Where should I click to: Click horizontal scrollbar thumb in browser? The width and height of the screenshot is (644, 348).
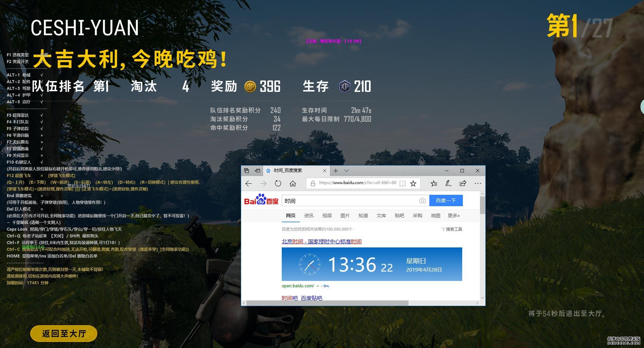pyautogui.click(x=327, y=303)
